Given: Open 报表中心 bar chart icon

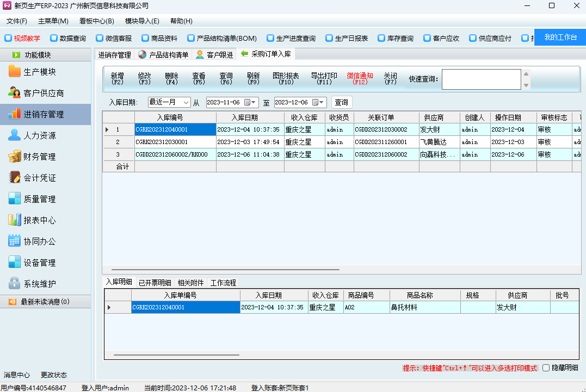Looking at the screenshot, I should (x=14, y=220).
